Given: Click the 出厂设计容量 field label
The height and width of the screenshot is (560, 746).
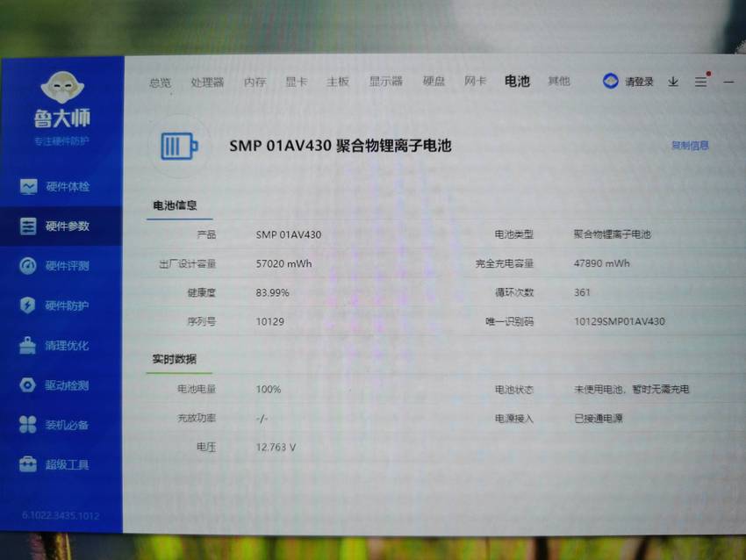Looking at the screenshot, I should point(188,264).
